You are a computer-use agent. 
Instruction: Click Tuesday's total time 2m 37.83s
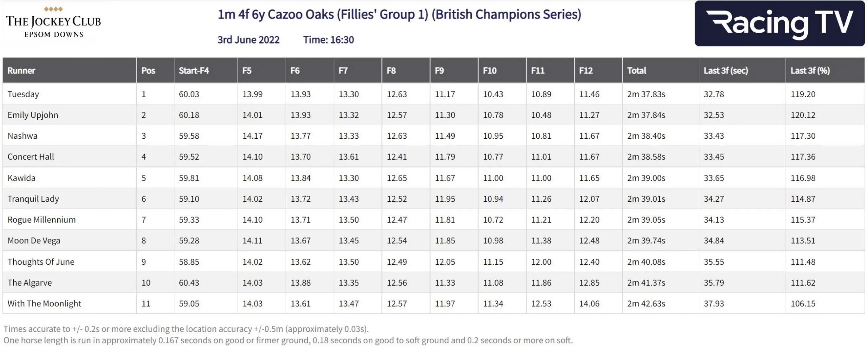(646, 94)
